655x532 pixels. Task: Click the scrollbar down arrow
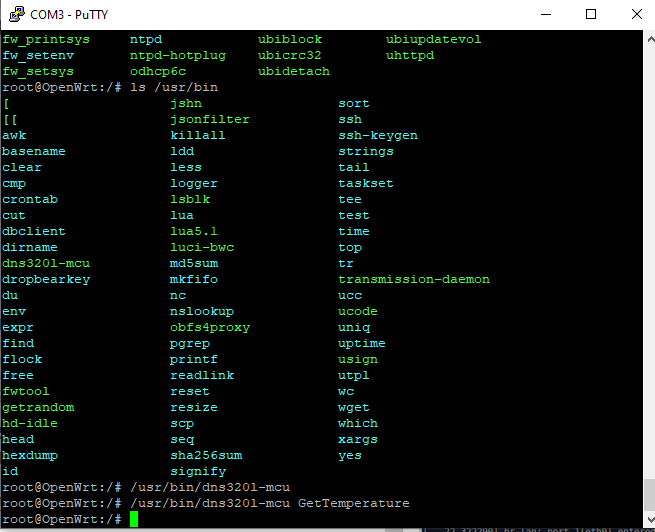(x=650, y=519)
